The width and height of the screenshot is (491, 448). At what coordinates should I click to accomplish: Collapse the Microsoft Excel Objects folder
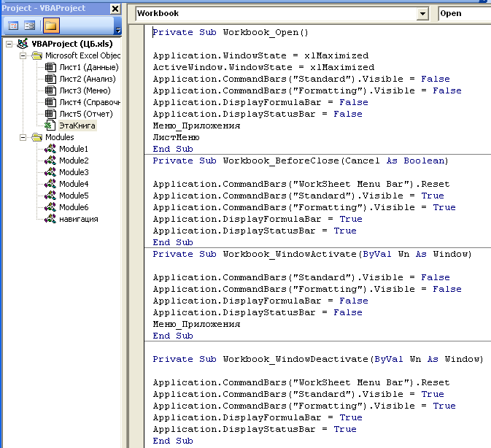(23, 55)
